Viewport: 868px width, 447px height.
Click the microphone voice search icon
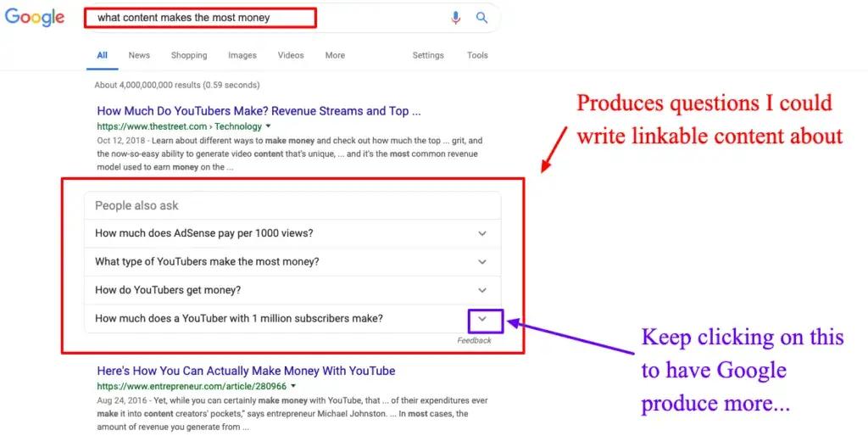tap(455, 18)
